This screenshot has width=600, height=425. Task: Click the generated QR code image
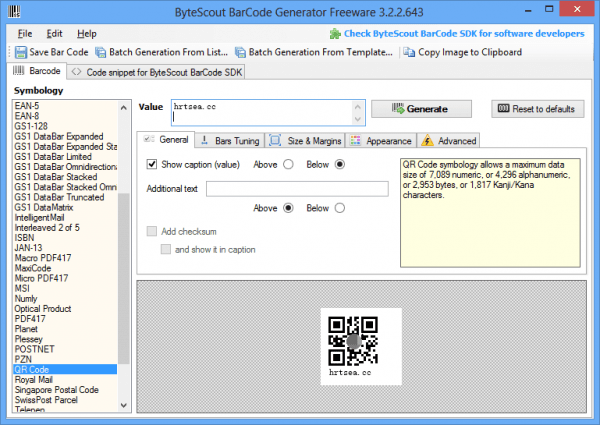click(x=353, y=340)
